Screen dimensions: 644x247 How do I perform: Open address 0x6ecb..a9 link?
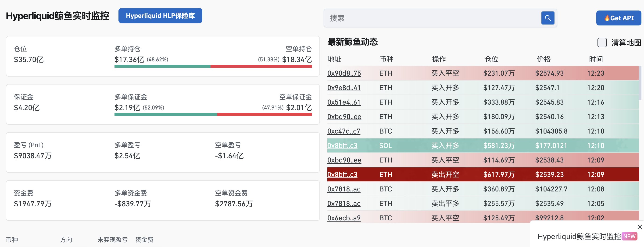[x=344, y=218]
